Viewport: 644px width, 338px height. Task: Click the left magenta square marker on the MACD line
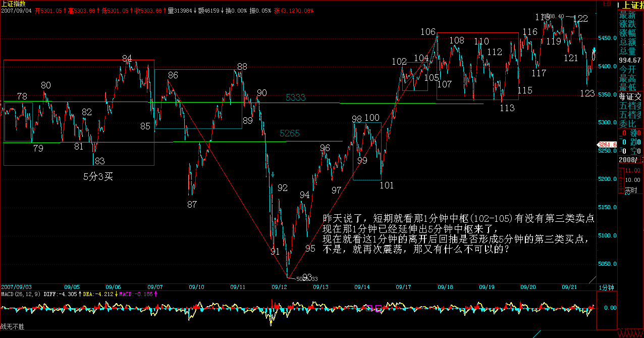tap(369, 307)
